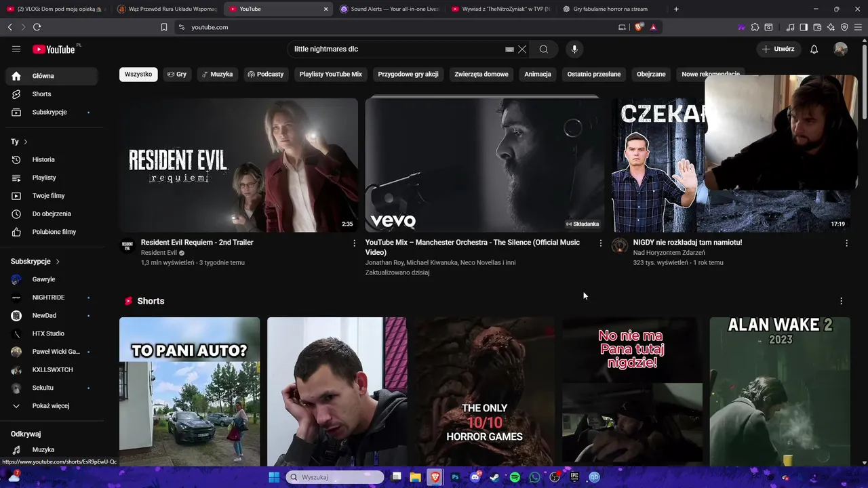Select the Muzyka filter chip
The image size is (868, 488).
click(x=217, y=74)
